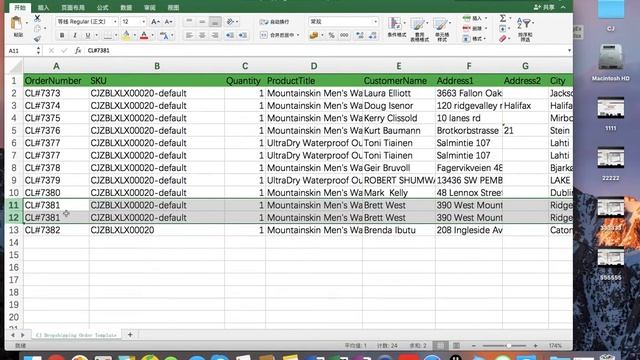Expand the Delete cells dropdown
Viewport: 640px width, 360px height.
(486, 29)
